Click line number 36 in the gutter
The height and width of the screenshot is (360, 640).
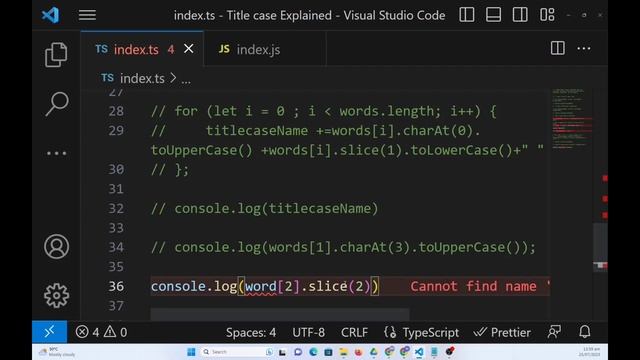pyautogui.click(x=116, y=286)
